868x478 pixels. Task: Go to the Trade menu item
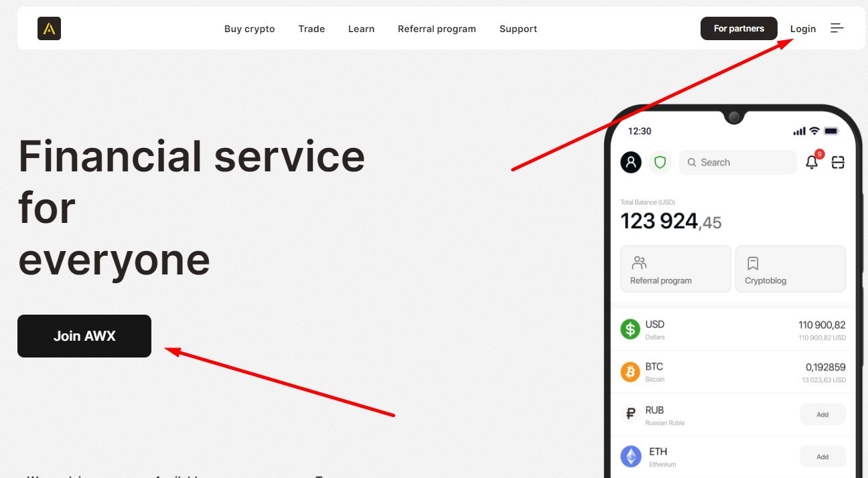pyautogui.click(x=311, y=29)
